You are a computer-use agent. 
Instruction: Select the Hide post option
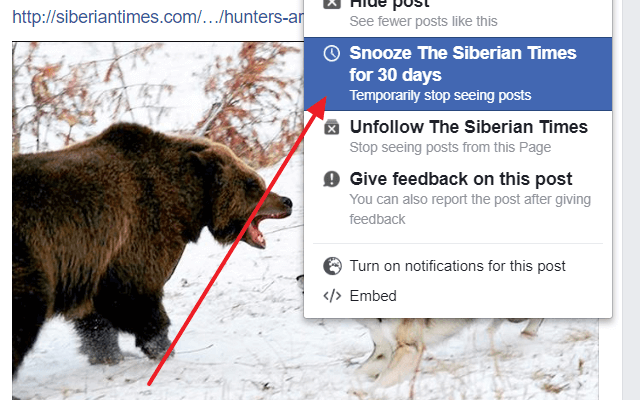tap(458, 14)
